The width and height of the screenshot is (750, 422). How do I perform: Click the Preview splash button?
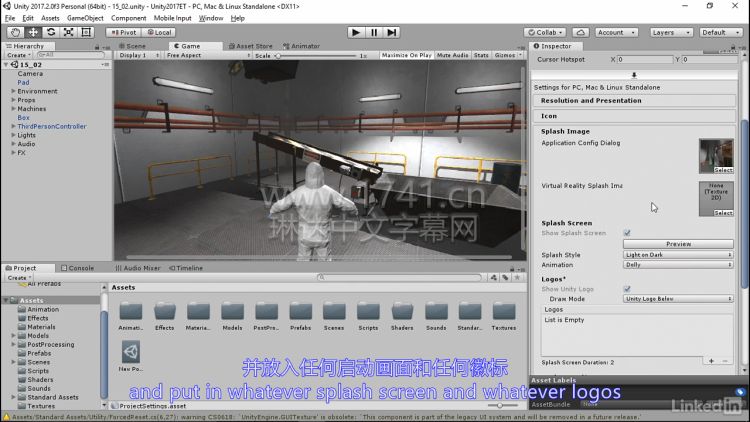[678, 244]
